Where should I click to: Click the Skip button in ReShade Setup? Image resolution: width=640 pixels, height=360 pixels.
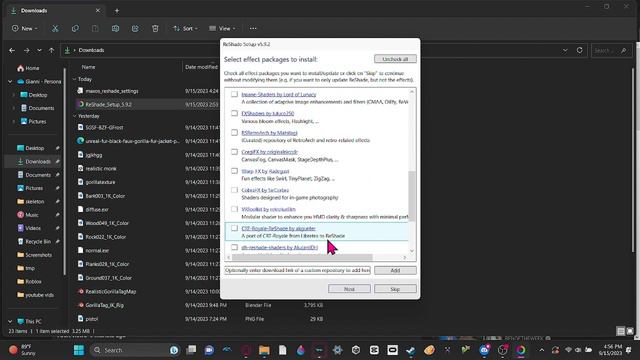click(395, 289)
